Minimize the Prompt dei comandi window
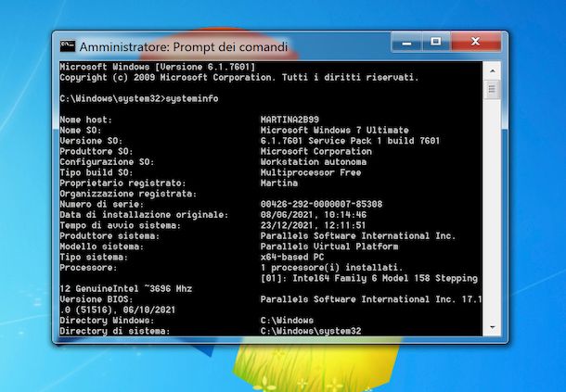Screen dimensions: 566x392 406,43
